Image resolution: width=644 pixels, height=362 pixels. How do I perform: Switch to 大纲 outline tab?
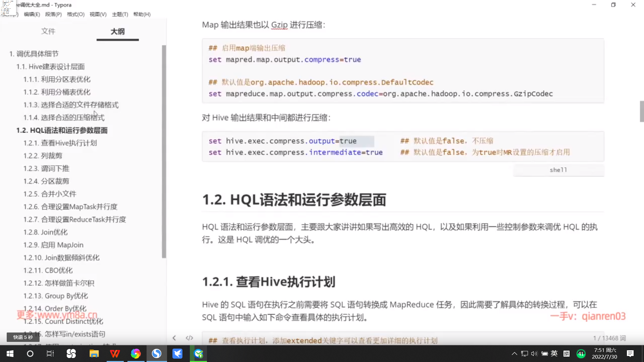click(117, 32)
